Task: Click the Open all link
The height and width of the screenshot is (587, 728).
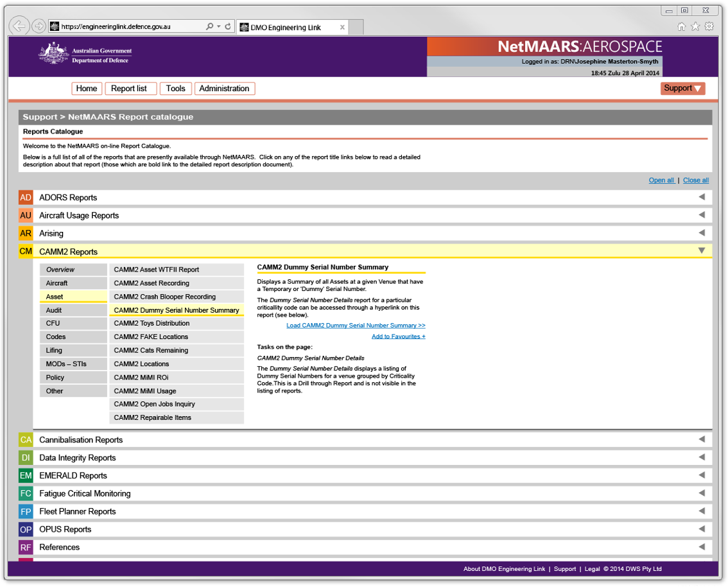Action: 662,180
